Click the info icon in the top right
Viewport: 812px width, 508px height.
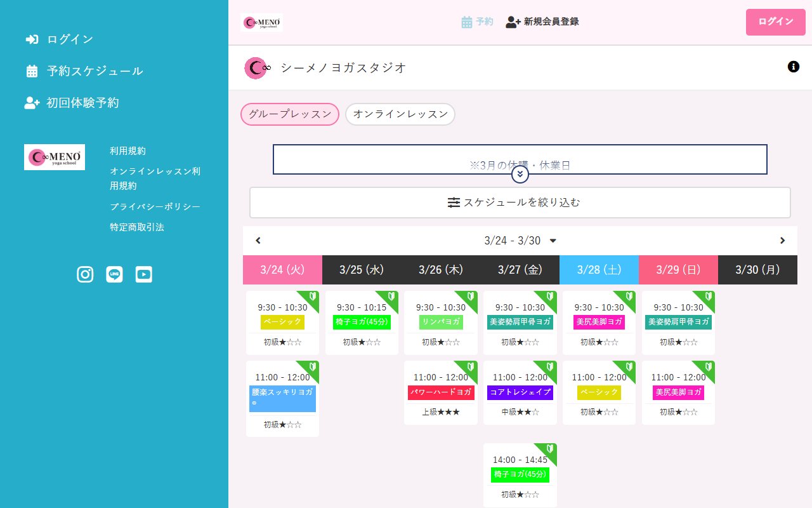(794, 66)
